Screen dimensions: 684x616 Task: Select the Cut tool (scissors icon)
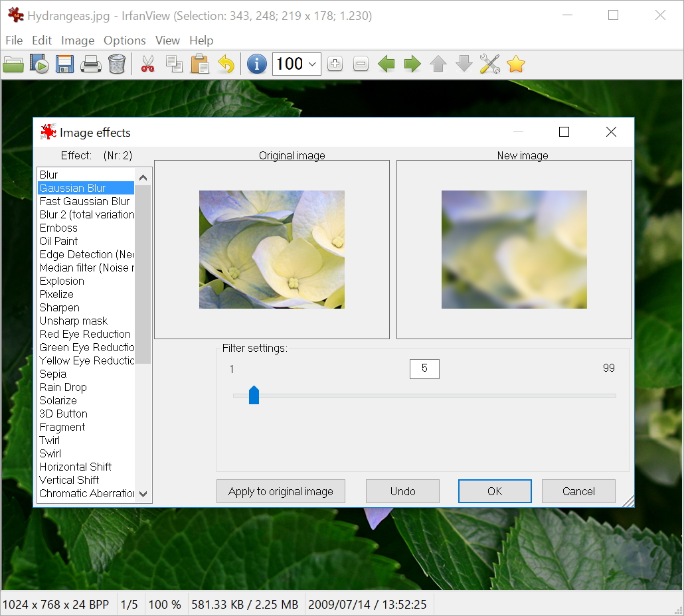click(147, 64)
